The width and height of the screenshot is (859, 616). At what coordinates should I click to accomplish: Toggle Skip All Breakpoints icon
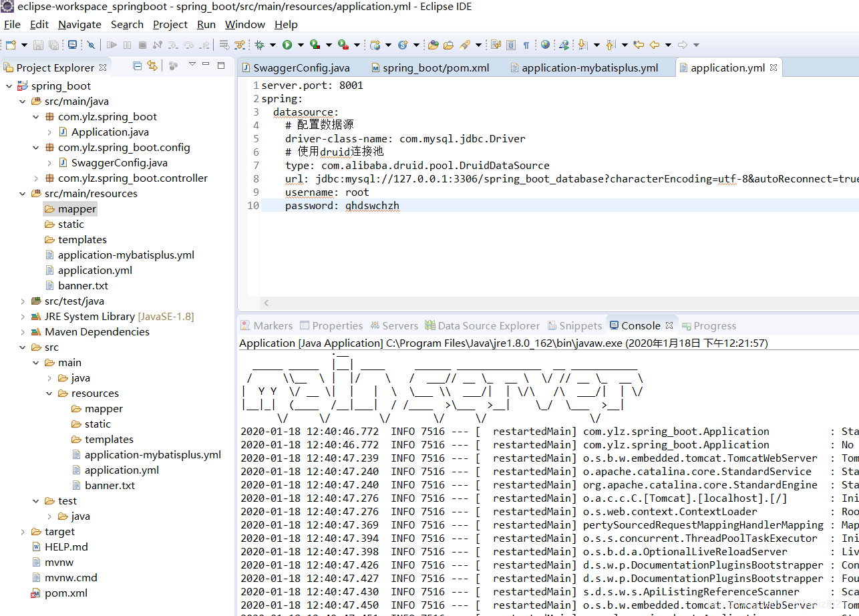point(92,44)
